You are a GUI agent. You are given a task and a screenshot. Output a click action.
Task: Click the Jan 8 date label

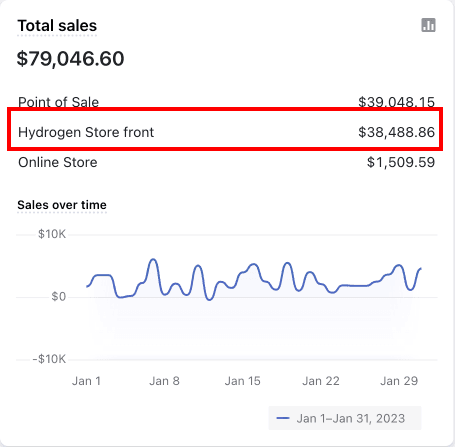coord(164,381)
